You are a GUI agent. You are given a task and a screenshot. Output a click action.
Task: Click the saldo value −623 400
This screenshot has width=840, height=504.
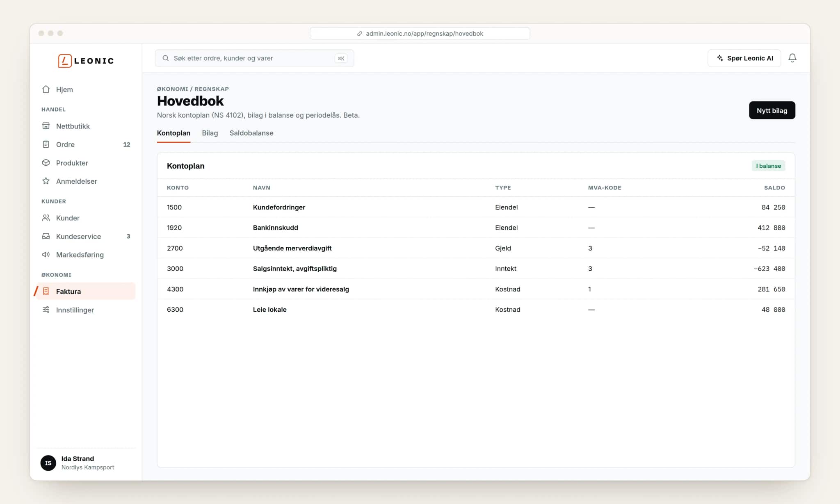769,269
